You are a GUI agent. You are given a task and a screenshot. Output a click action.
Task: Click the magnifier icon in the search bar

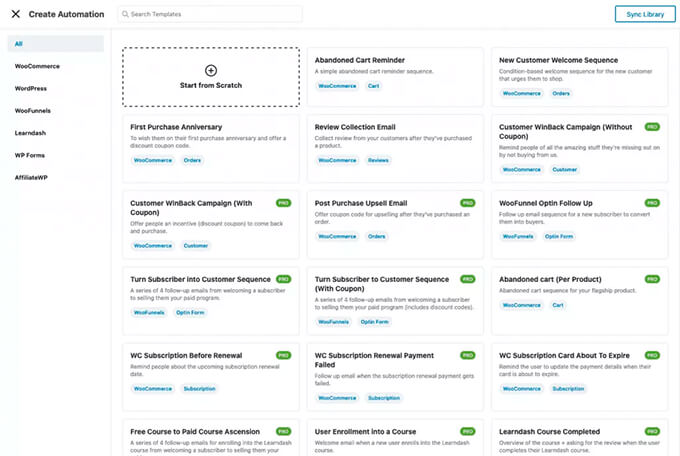click(x=126, y=14)
